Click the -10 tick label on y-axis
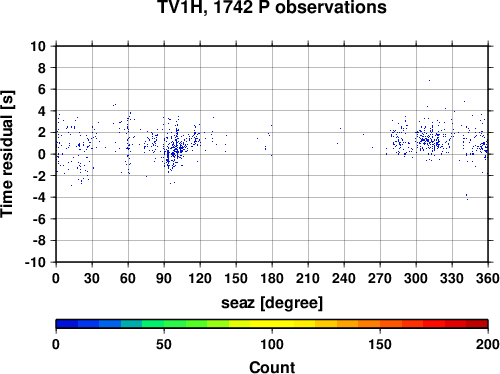The image size is (500, 374). pos(35,262)
